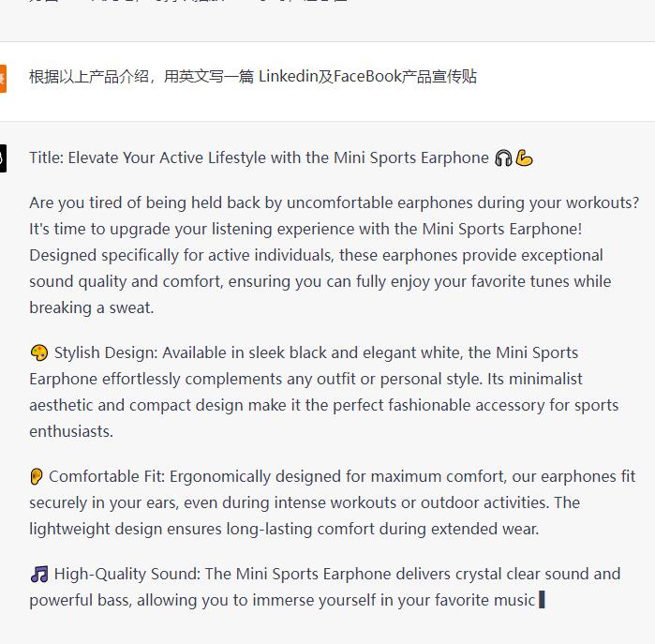The width and height of the screenshot is (655, 644).
Task: Click the 'High-Quality Sound:' heading text
Action: click(127, 574)
